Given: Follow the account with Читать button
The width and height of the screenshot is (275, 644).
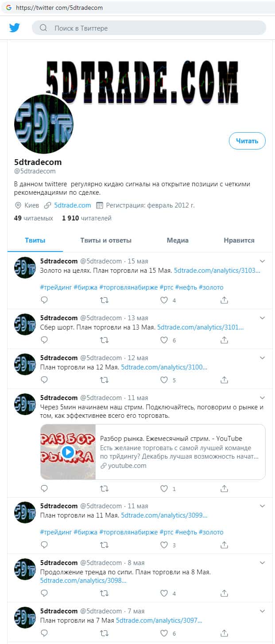Looking at the screenshot, I should [x=247, y=141].
